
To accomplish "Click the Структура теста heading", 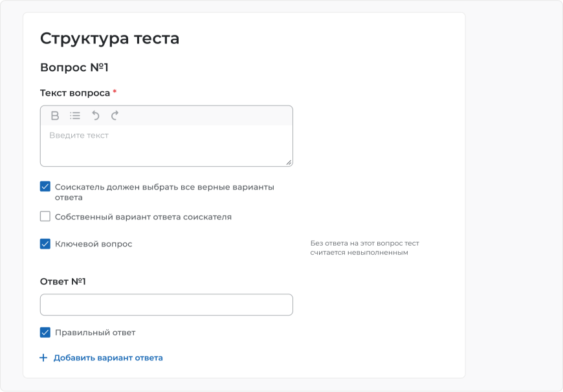I will pos(109,38).
